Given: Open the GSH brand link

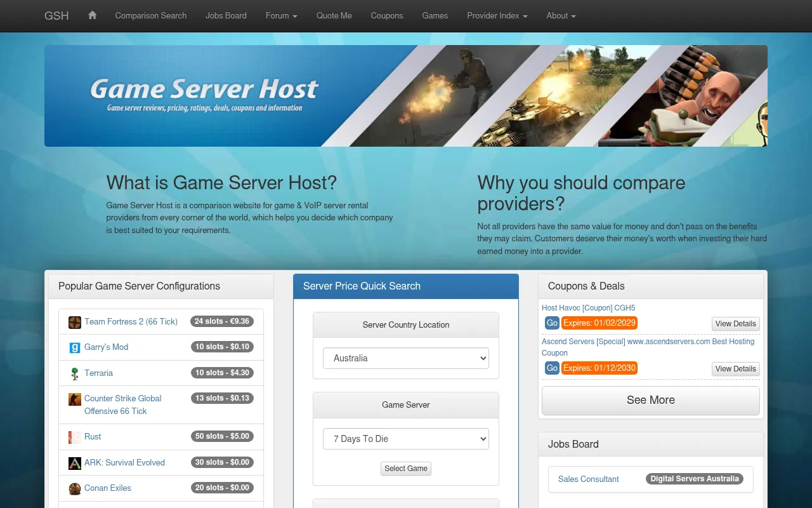Looking at the screenshot, I should (x=56, y=15).
